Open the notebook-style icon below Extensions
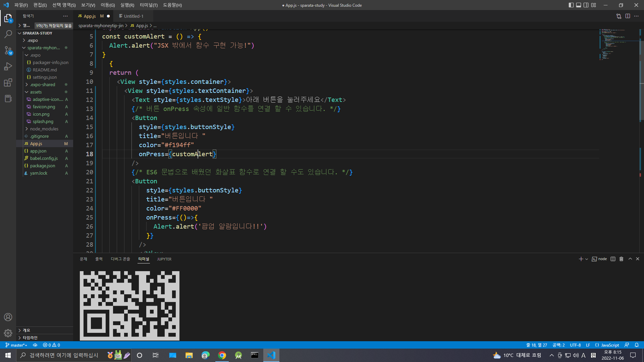 point(8,99)
